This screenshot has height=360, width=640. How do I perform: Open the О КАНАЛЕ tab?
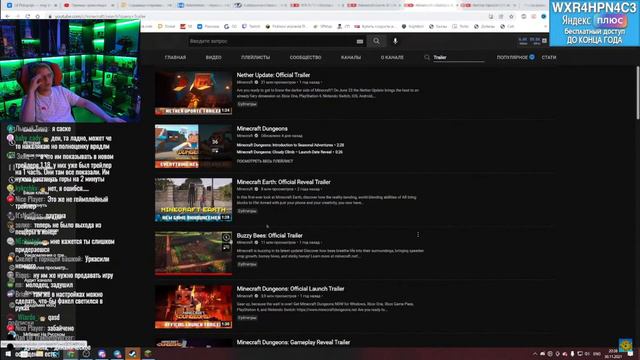pos(392,58)
